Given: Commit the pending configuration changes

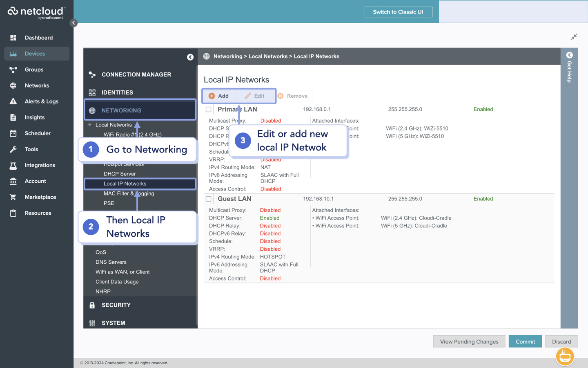Looking at the screenshot, I should 525,341.
